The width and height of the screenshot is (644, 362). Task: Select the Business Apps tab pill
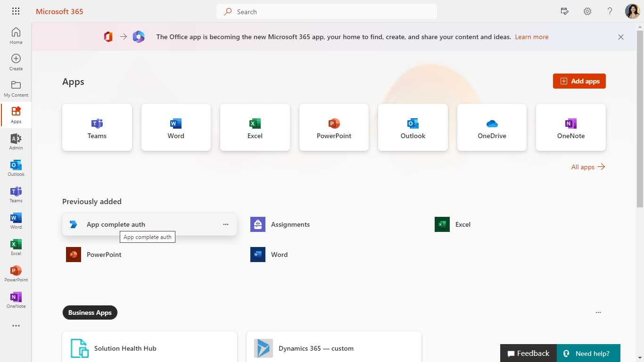(90, 313)
